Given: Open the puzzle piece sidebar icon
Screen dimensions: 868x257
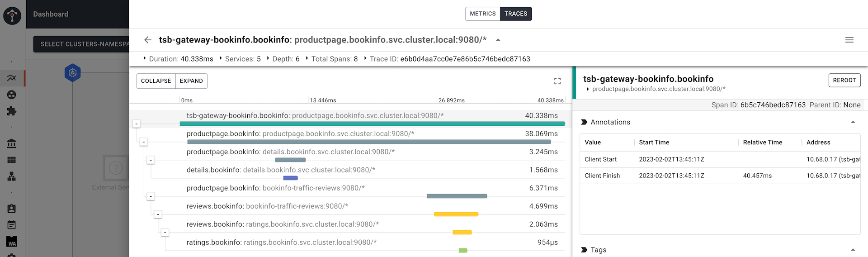Looking at the screenshot, I should pyautogui.click(x=12, y=111).
